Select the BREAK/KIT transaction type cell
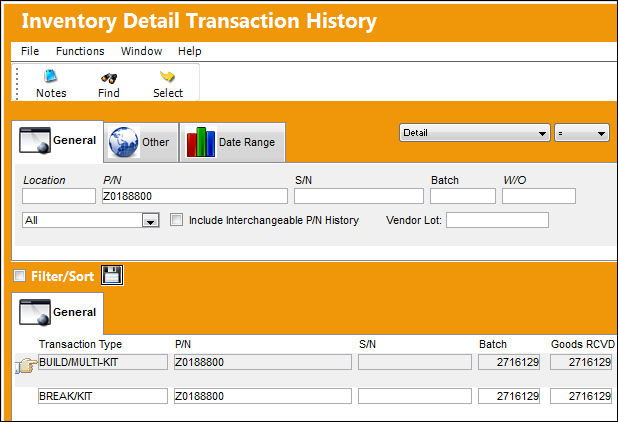This screenshot has height=422, width=618. click(x=103, y=396)
